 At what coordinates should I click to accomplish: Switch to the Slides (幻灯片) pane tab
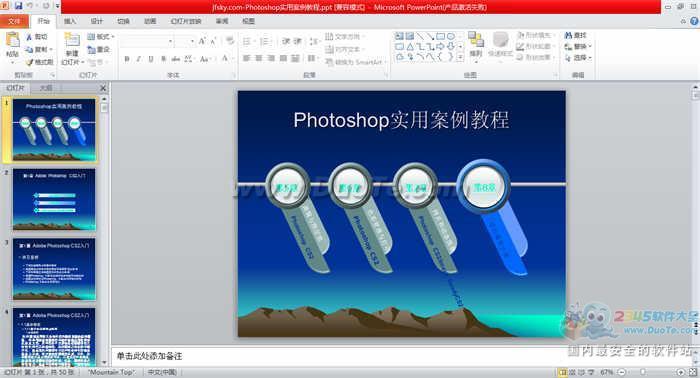pos(15,88)
